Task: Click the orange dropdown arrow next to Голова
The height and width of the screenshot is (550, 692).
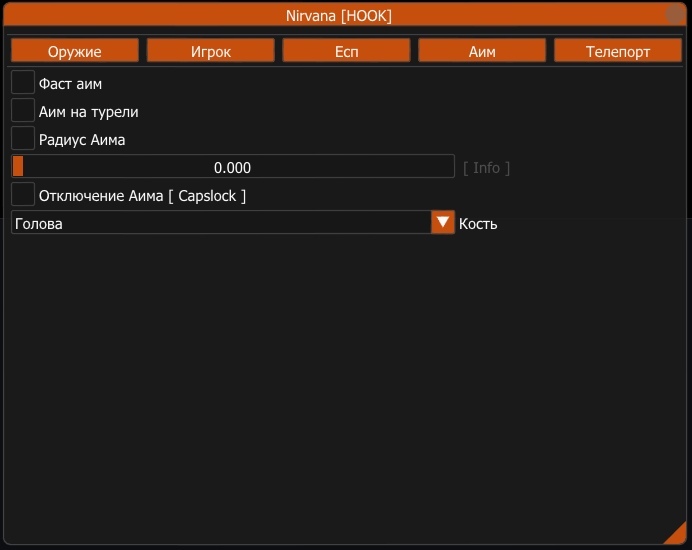Action: tap(443, 222)
